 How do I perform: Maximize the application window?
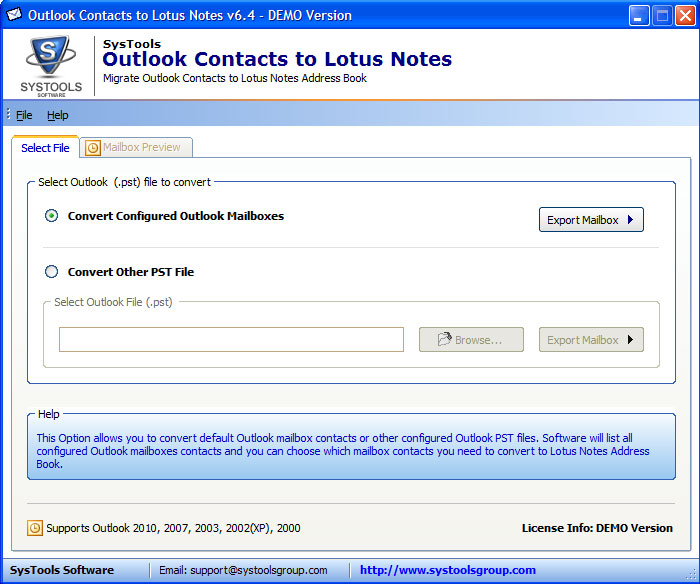coord(661,15)
